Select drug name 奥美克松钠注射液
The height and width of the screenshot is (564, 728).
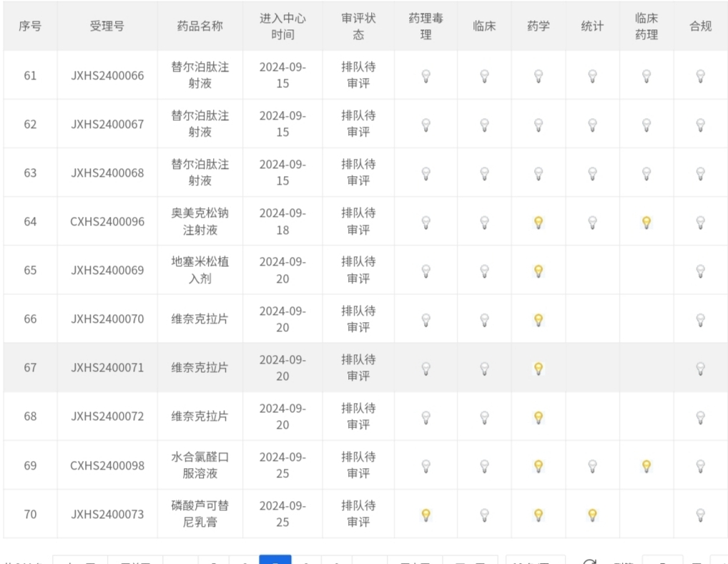(x=200, y=221)
